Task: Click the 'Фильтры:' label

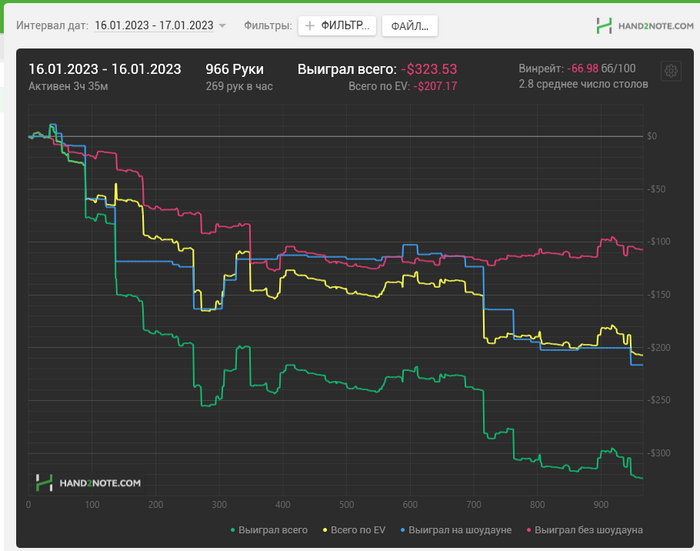Action: [x=268, y=25]
